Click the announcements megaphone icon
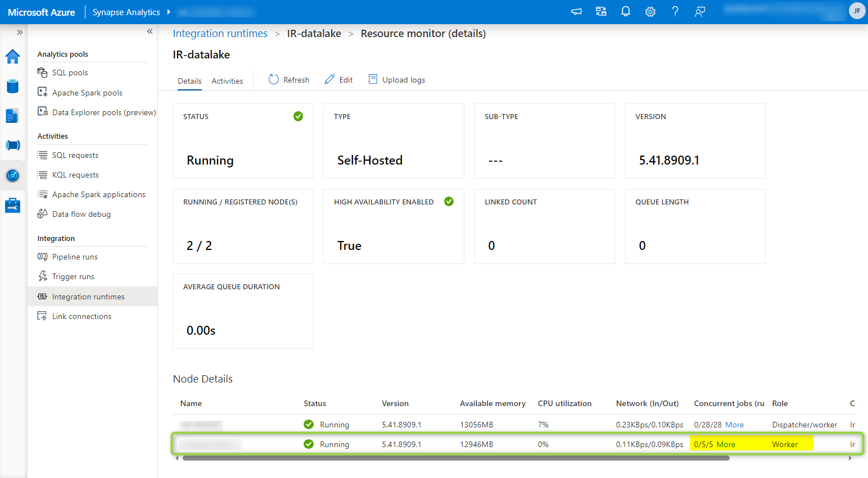 click(x=576, y=12)
